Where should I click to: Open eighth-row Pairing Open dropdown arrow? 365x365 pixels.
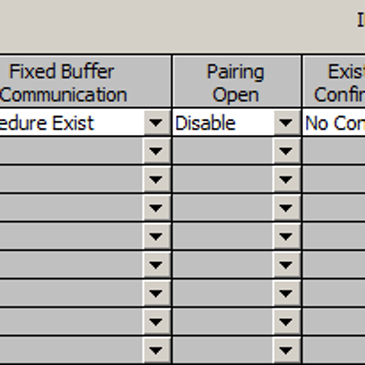286,321
